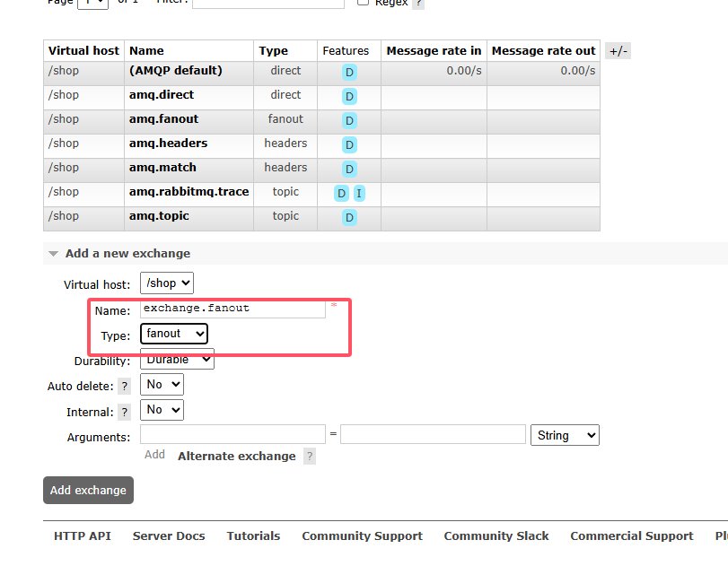This screenshot has height=566, width=728.
Task: Open the Virtual host dropdown
Action: click(167, 283)
